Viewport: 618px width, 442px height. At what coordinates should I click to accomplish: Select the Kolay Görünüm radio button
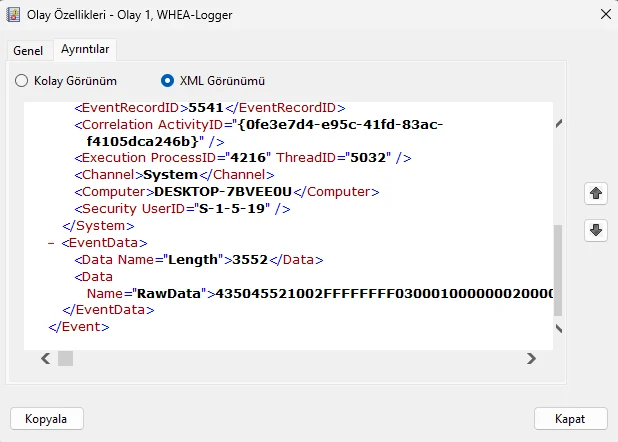tap(21, 81)
